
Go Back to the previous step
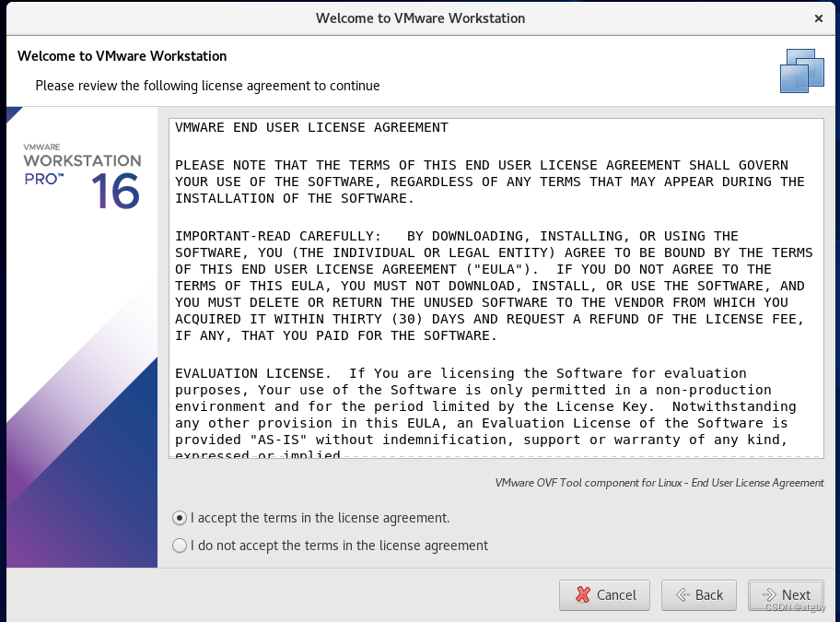click(x=698, y=595)
